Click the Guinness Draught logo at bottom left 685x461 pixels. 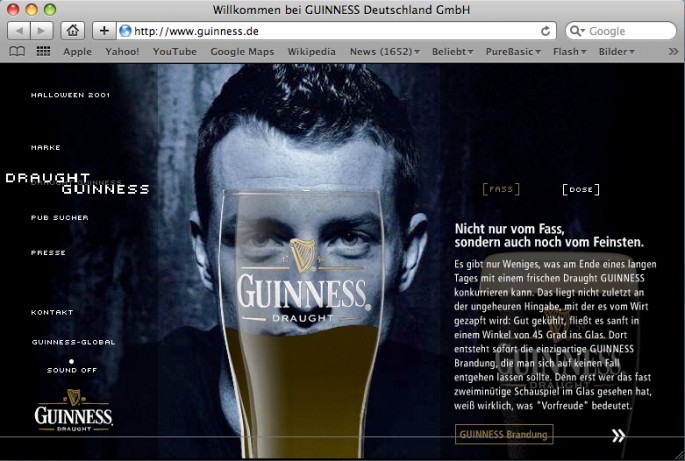pos(73,410)
